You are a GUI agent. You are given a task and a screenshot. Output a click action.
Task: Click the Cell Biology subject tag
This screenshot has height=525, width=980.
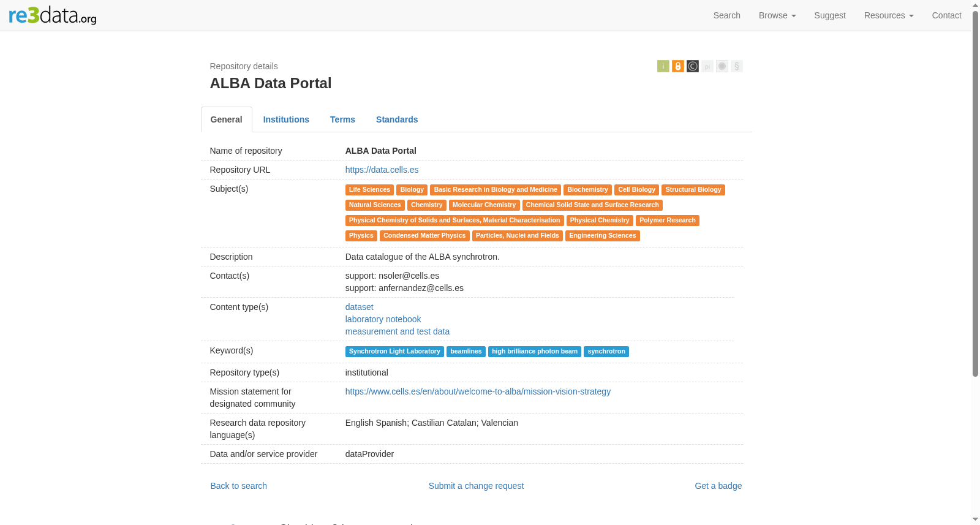pyautogui.click(x=636, y=190)
